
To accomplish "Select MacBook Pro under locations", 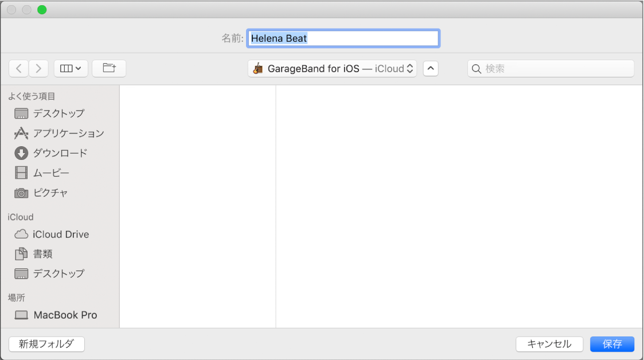I will 65,315.
